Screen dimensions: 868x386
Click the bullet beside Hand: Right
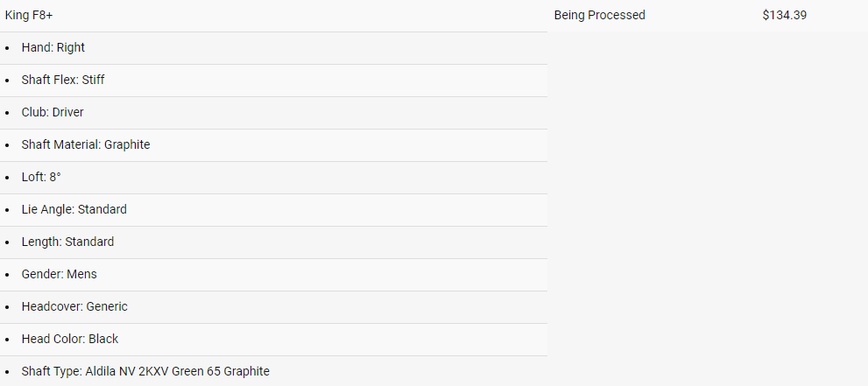click(7, 48)
